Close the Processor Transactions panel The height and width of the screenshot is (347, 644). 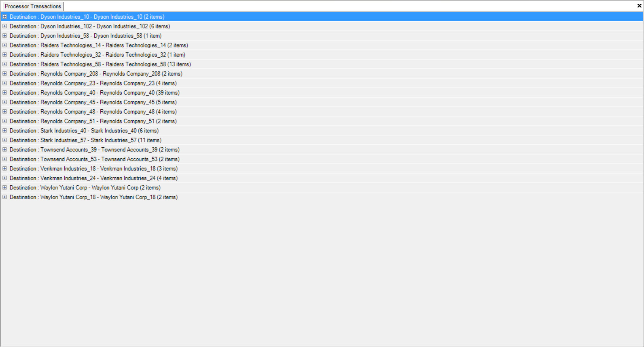tap(639, 6)
